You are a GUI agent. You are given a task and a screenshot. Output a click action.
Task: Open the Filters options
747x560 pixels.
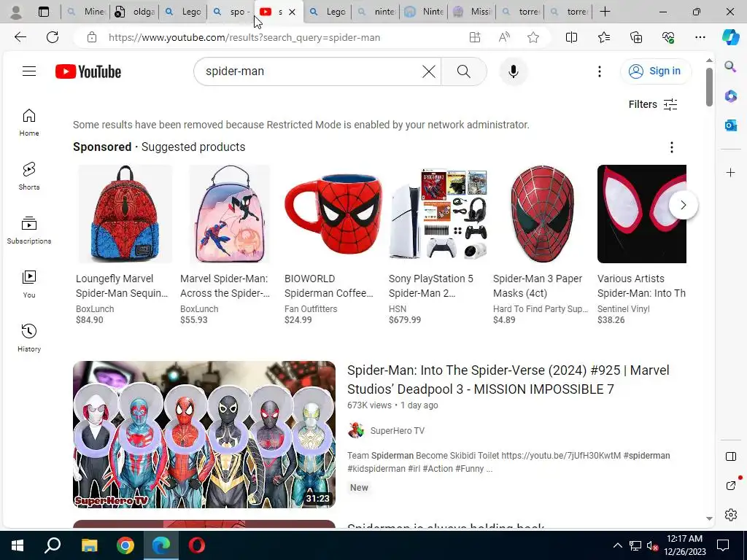(x=653, y=104)
